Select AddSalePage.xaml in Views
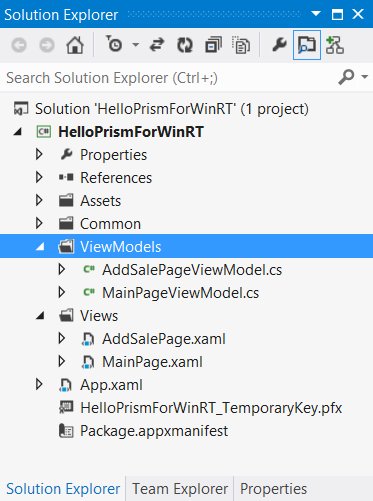373x501 pixels. [164, 339]
